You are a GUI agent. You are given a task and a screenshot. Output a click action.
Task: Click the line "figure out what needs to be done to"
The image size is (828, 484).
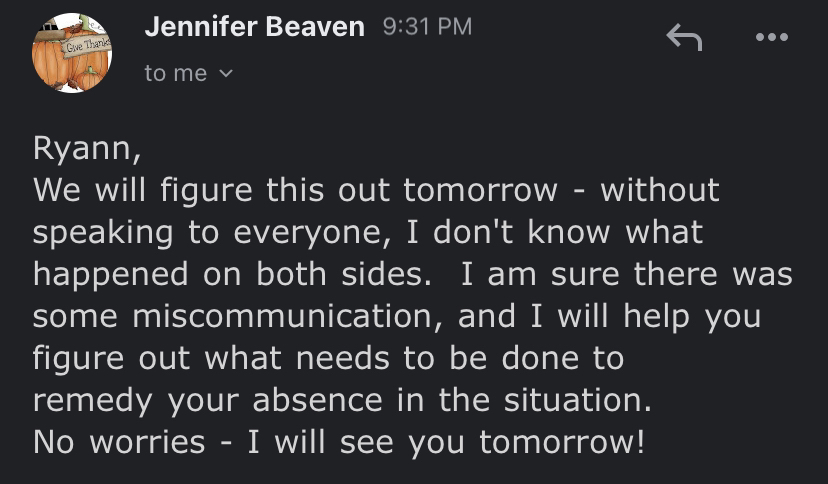(x=328, y=359)
